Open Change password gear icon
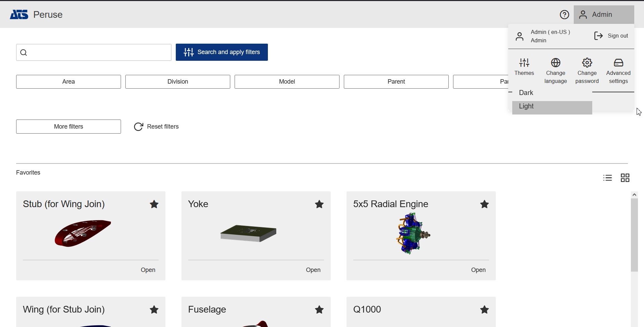 (587, 63)
